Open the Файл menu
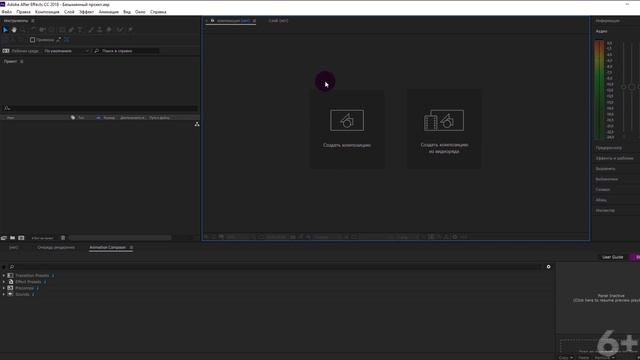Screen dimensions: 640x360 click(7, 12)
